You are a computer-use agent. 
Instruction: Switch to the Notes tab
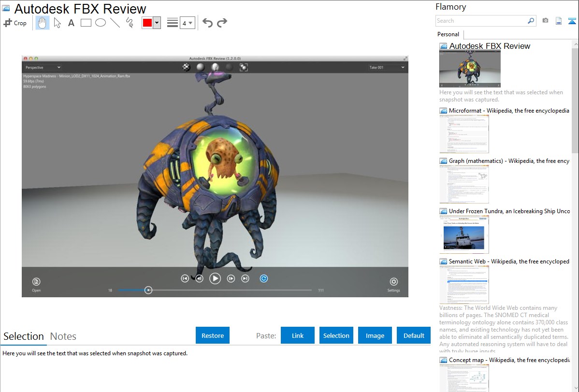click(63, 336)
